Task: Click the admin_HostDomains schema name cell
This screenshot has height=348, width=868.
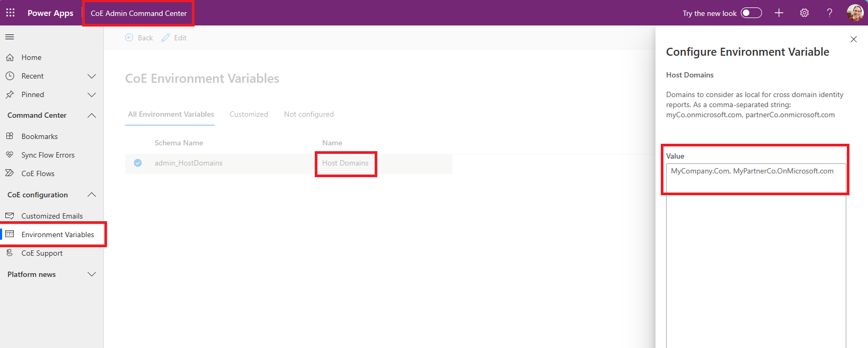Action: click(x=189, y=163)
